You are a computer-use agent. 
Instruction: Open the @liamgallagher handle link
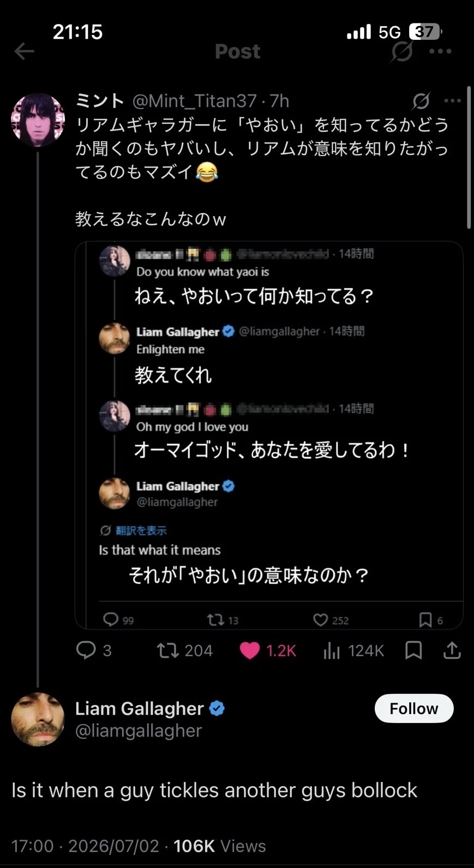click(x=139, y=731)
